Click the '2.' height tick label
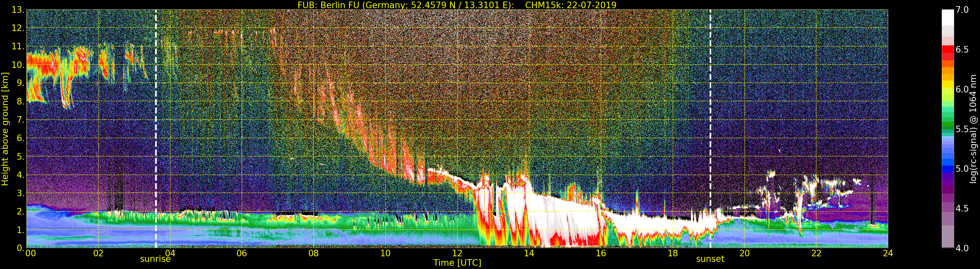The width and height of the screenshot is (980, 269). (x=21, y=211)
